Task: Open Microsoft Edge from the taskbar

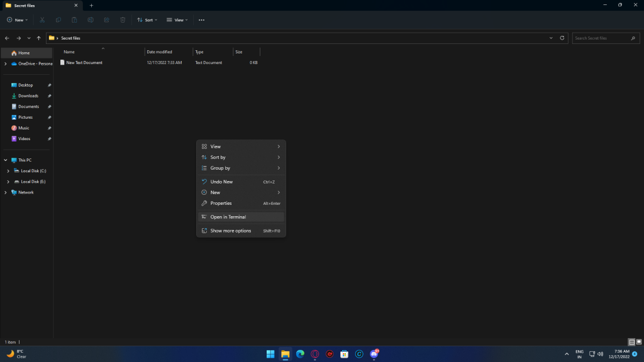Action: (x=300, y=354)
